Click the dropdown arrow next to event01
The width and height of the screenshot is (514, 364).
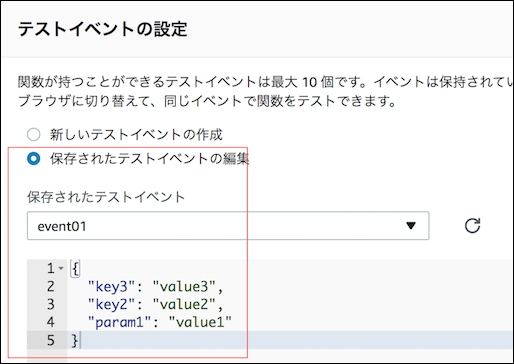411,226
